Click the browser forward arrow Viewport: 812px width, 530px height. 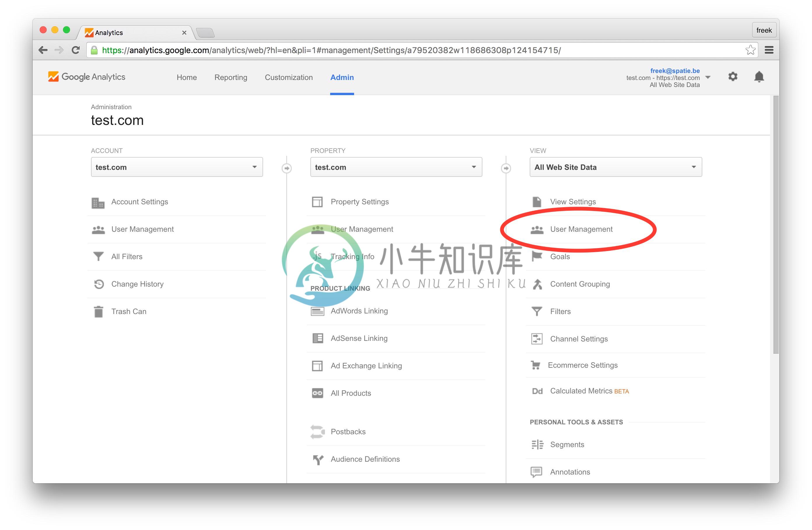(59, 50)
